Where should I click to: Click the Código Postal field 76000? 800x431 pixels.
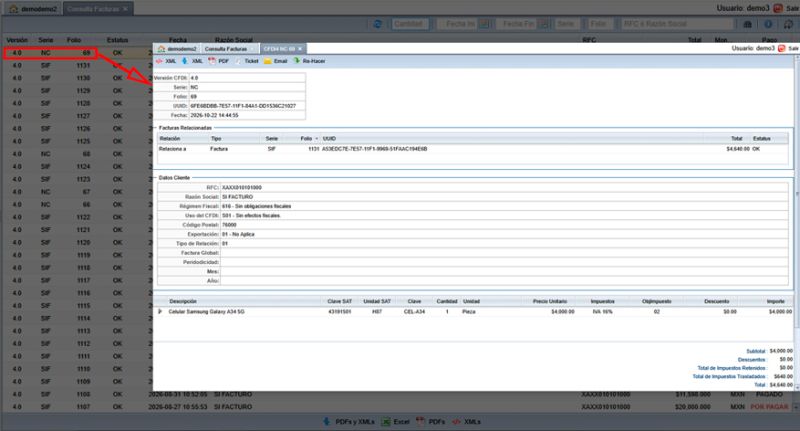504,225
